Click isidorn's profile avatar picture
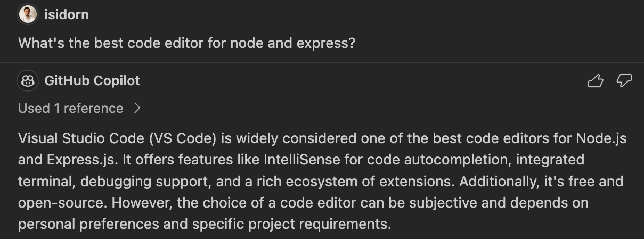 (28, 14)
